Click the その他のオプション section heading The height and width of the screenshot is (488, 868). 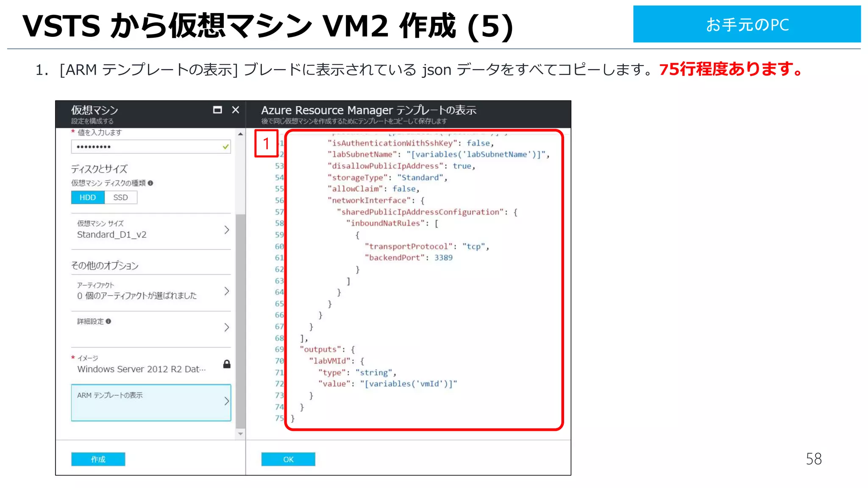coord(105,266)
